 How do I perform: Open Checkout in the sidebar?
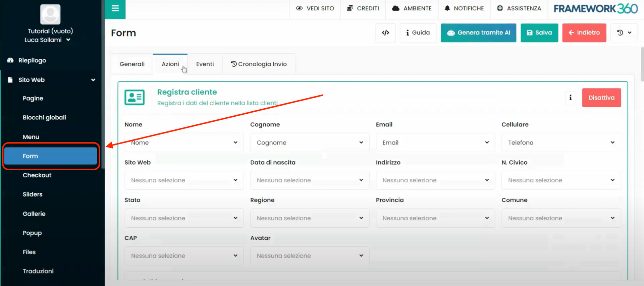tap(37, 175)
